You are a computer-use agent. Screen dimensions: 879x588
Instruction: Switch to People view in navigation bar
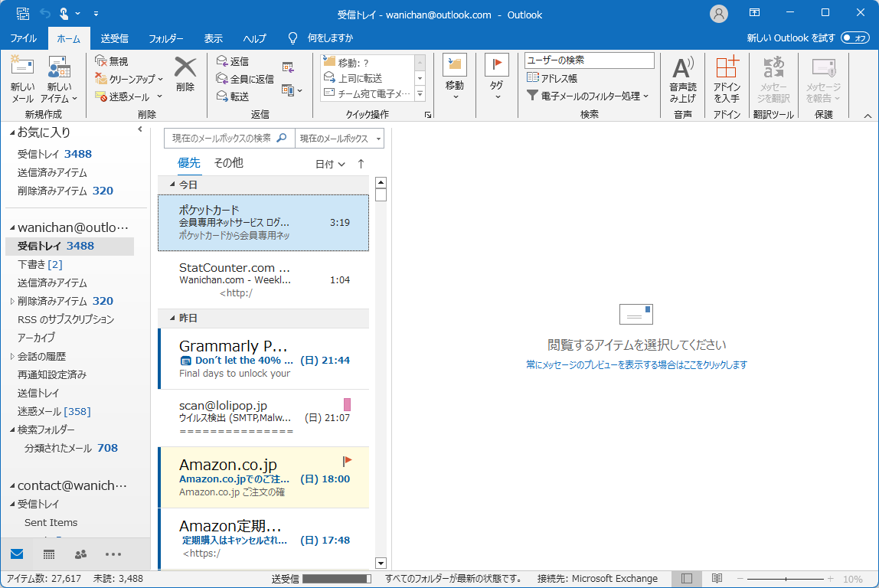click(80, 554)
